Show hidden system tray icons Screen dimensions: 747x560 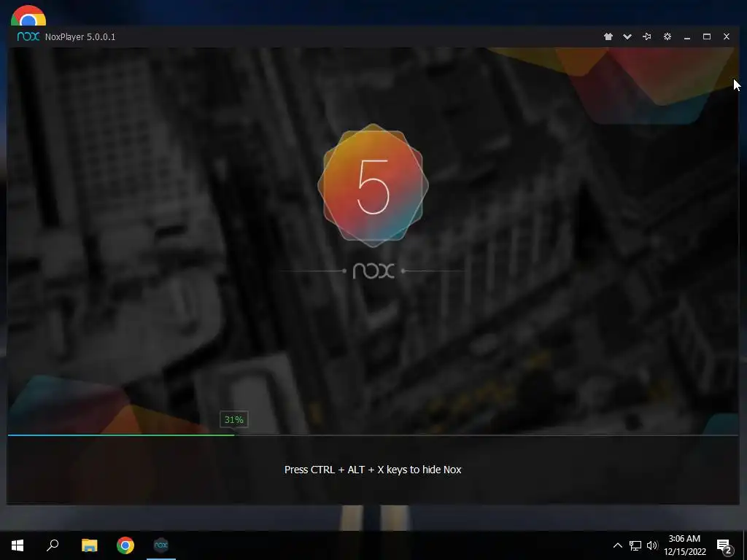(x=617, y=545)
